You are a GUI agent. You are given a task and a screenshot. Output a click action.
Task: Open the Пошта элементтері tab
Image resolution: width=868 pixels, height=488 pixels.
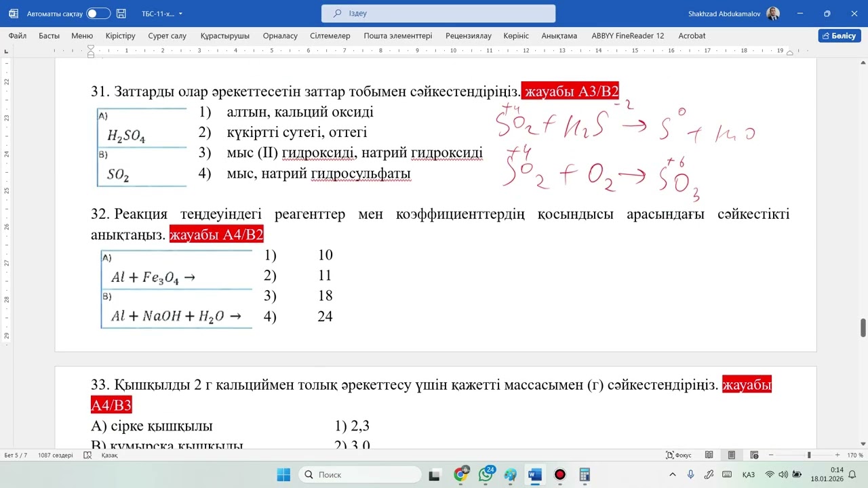pyautogui.click(x=398, y=36)
